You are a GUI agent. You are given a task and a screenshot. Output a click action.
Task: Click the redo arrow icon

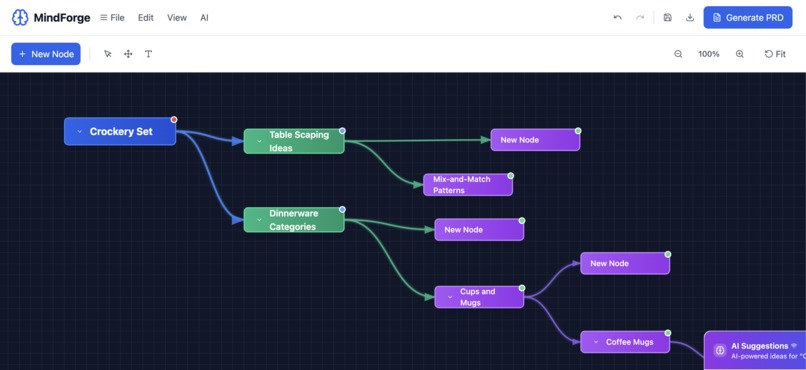coord(640,17)
